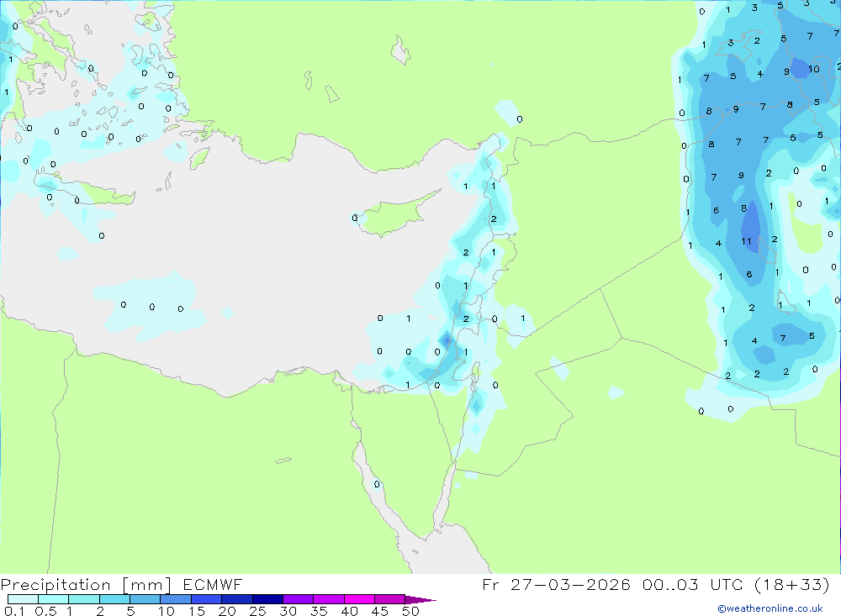Screen dimensions: 841x616
Task: Pick the legend swatch between 5 and 10
Action: pos(145,599)
